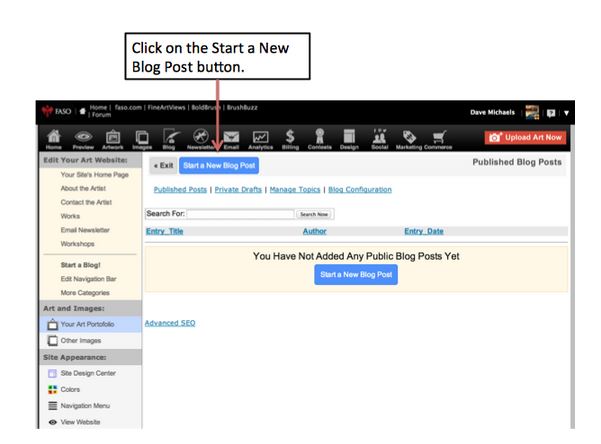Viewport: 601px width, 444px height.
Task: Open Blog Configuration link
Action: (x=360, y=189)
